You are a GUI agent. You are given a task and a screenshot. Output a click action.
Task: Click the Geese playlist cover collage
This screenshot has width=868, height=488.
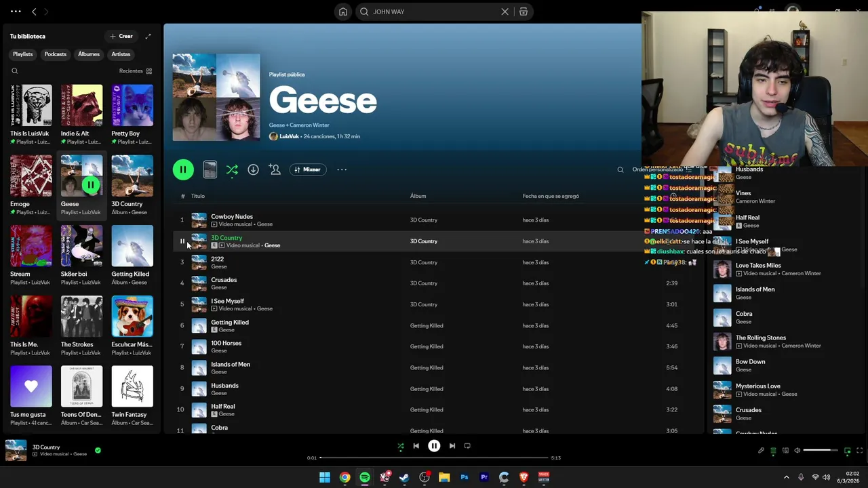(216, 98)
